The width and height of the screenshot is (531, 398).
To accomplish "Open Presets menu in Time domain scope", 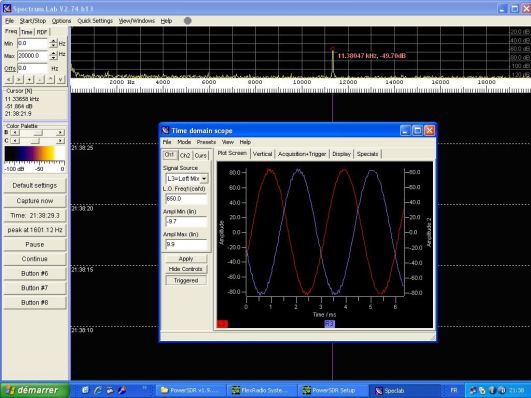I will (206, 142).
